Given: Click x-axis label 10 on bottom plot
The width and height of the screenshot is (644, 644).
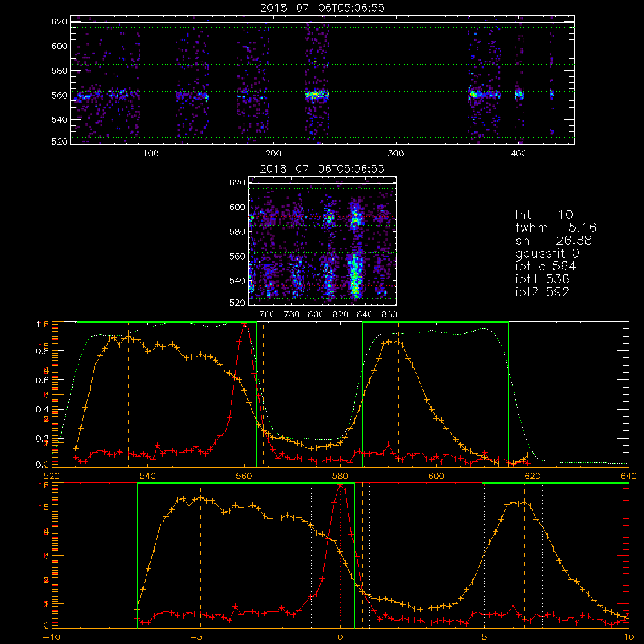Looking at the screenshot, I should pyautogui.click(x=629, y=638).
